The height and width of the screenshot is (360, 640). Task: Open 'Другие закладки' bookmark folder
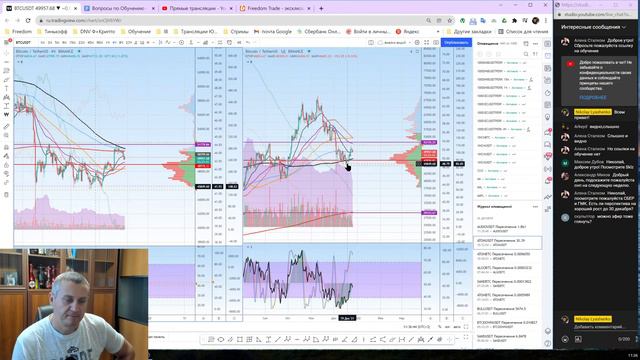click(469, 31)
